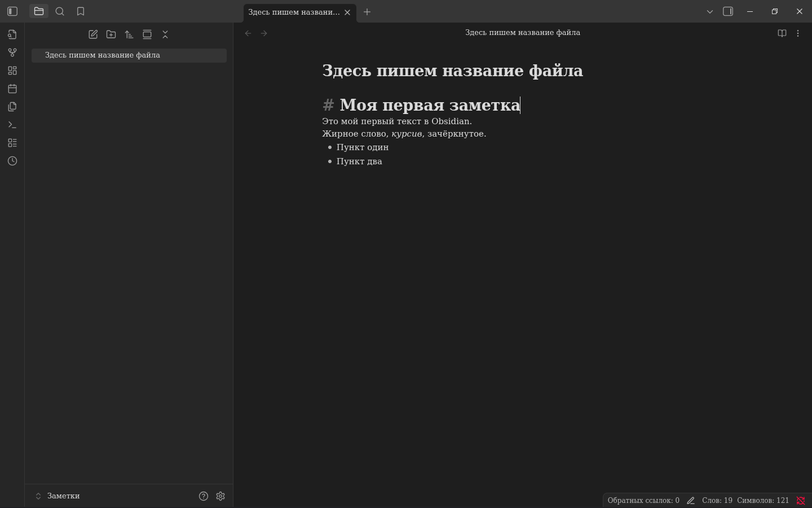Switch to reading view with book icon
The height and width of the screenshot is (508, 812).
782,33
